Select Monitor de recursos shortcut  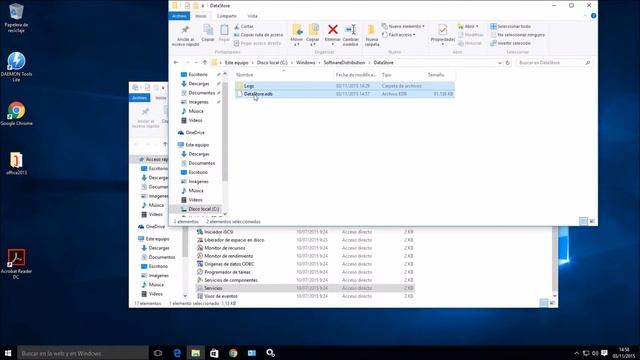(x=305, y=248)
